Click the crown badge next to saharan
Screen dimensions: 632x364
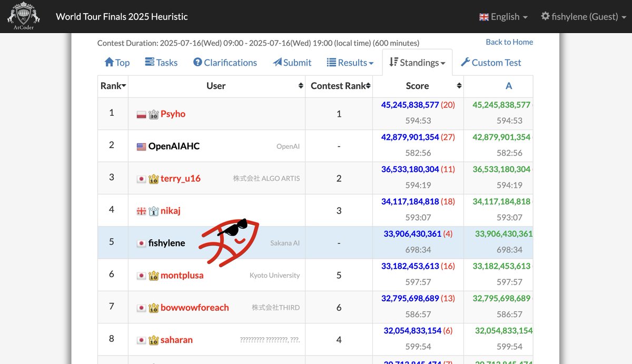(153, 340)
